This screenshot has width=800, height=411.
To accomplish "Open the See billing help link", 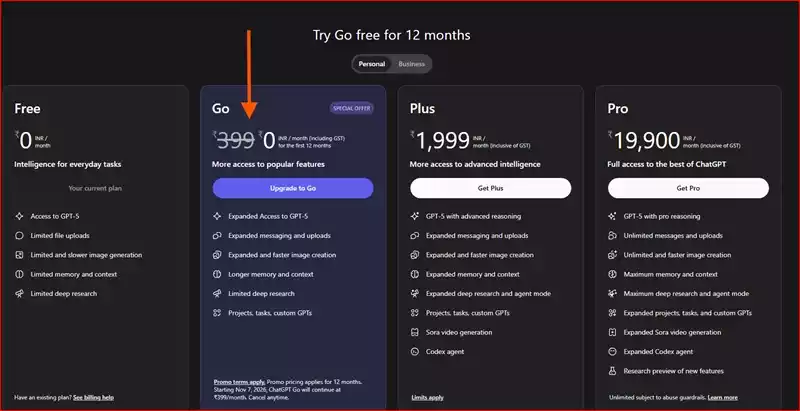I will coord(93,397).
